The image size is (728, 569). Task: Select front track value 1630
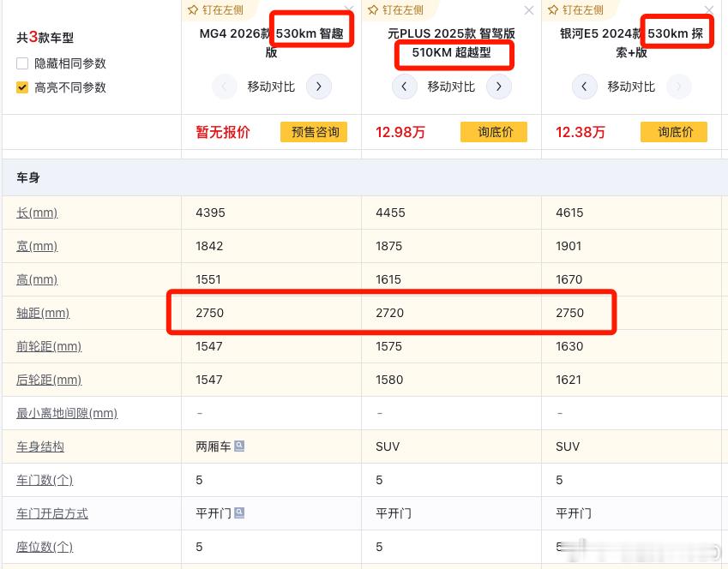click(569, 347)
